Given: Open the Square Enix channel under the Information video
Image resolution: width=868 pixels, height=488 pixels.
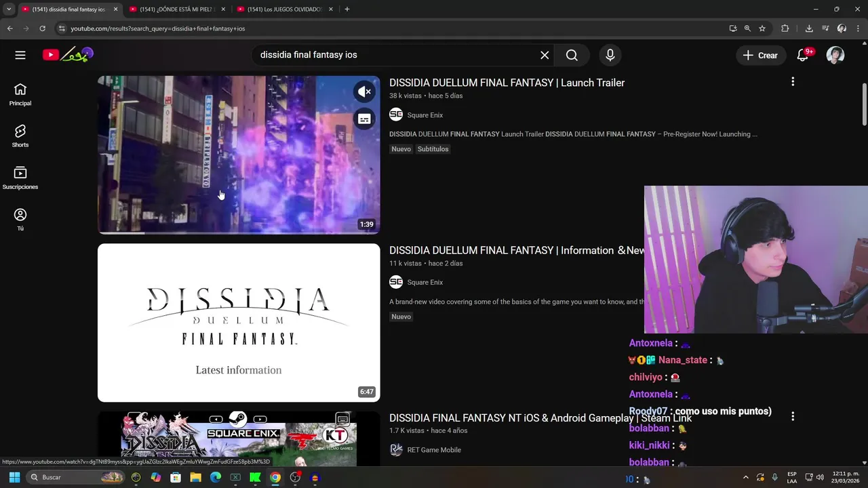Looking at the screenshot, I should click(x=425, y=283).
